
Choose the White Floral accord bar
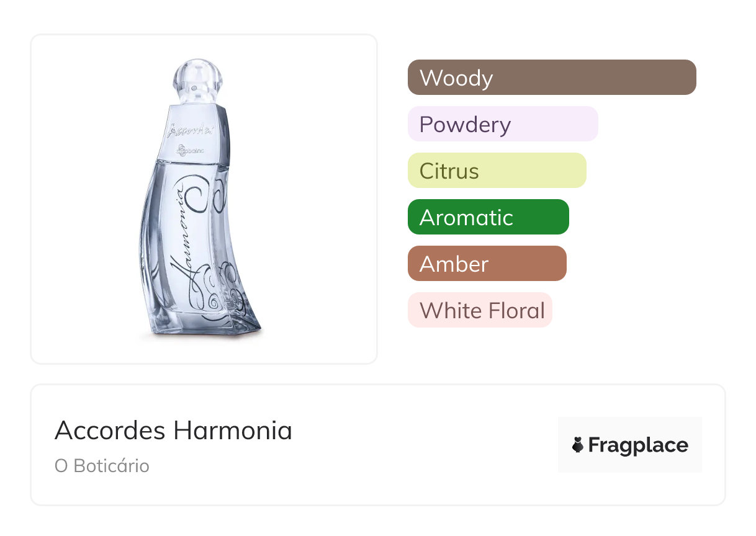pyautogui.click(x=480, y=310)
